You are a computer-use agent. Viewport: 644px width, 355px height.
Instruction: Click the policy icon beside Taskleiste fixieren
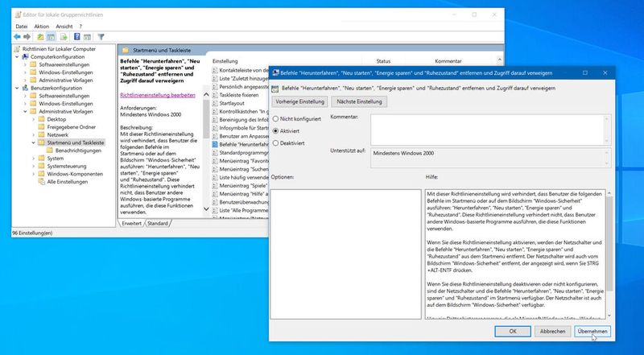click(x=215, y=95)
